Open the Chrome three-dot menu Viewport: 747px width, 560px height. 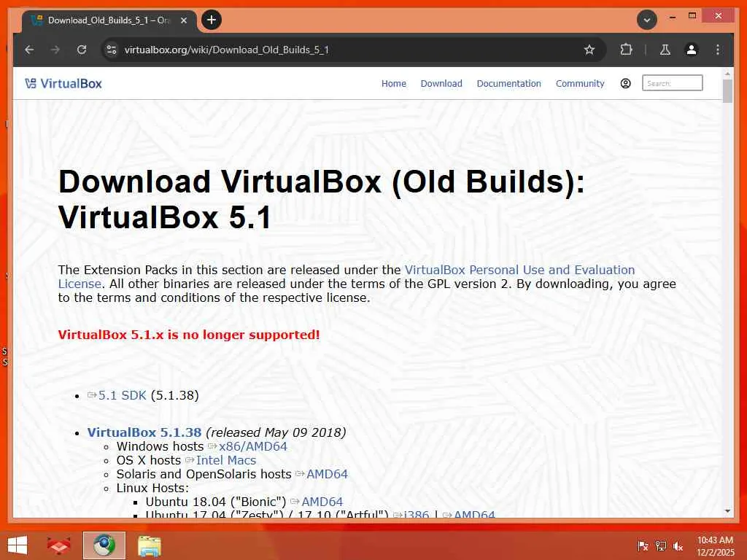pos(718,50)
